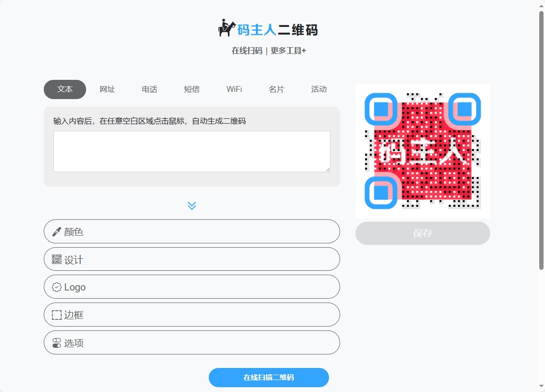Click the 在线扫描二维码 button

click(x=269, y=378)
